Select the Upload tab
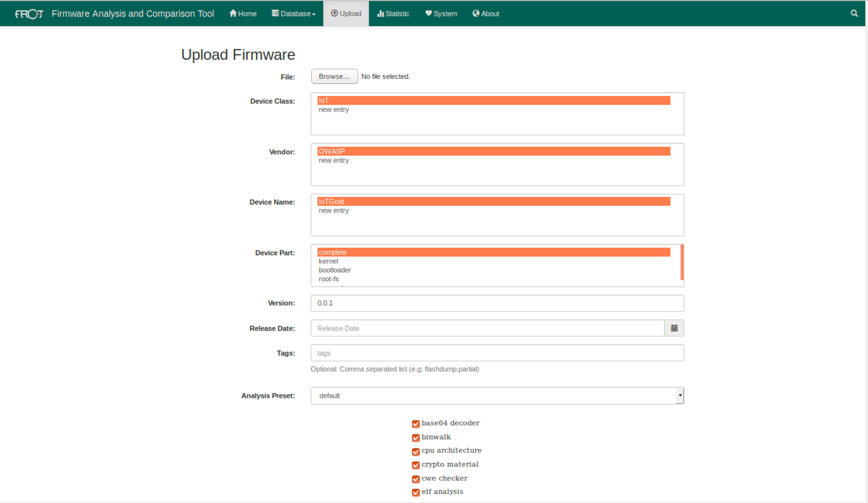 pos(346,13)
